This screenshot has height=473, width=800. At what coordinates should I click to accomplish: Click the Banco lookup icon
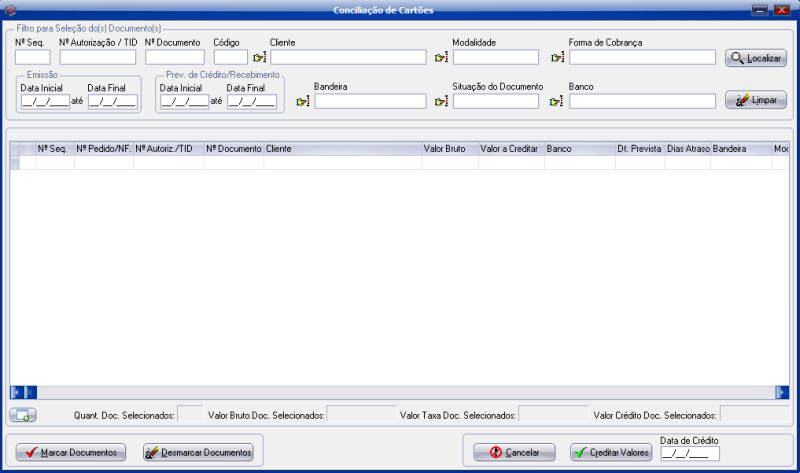558,101
